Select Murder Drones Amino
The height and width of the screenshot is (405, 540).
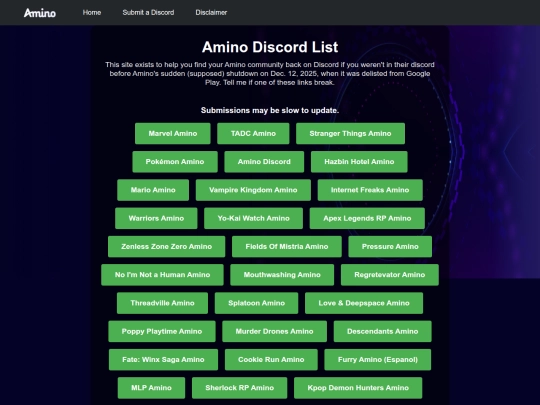click(x=274, y=331)
